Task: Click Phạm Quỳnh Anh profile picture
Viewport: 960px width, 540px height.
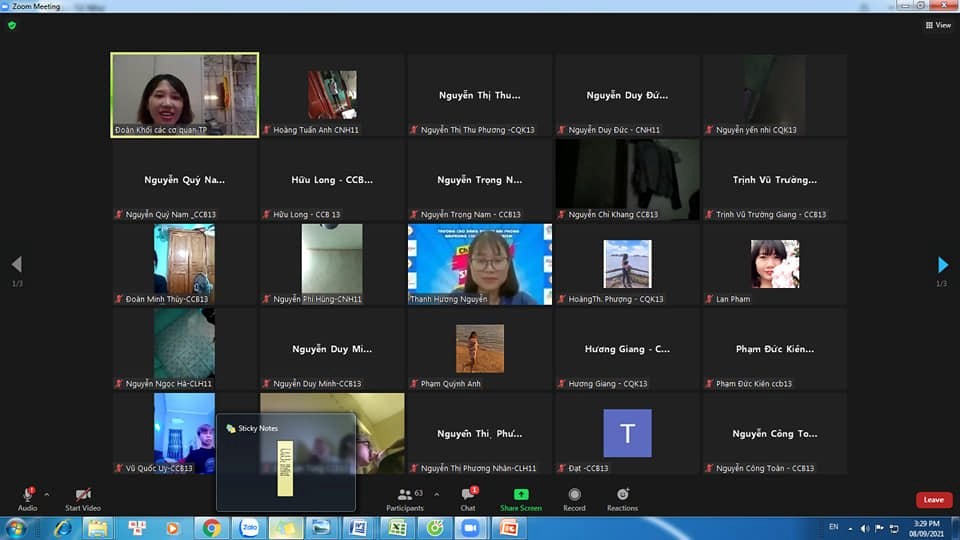Action: 479,348
